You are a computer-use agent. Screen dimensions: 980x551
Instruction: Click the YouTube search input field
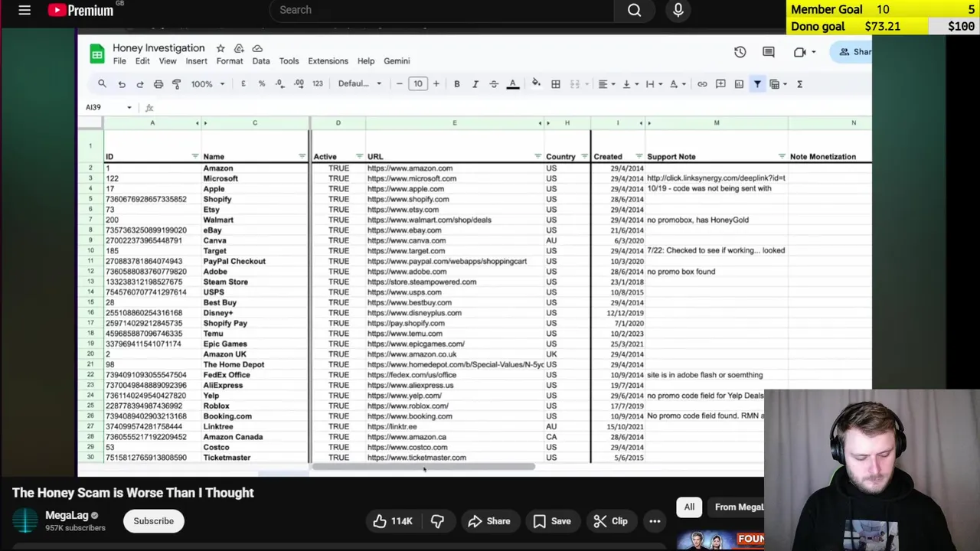442,10
